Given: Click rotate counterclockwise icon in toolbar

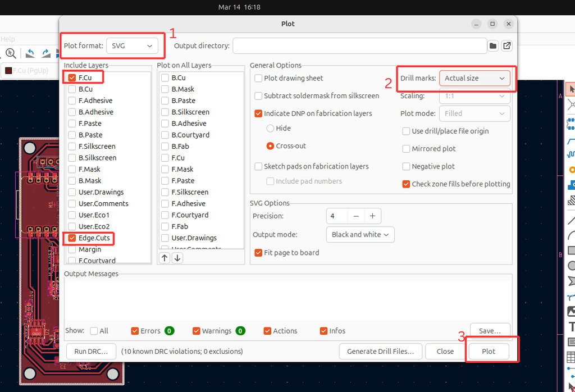Looking at the screenshot, I should point(30,53).
